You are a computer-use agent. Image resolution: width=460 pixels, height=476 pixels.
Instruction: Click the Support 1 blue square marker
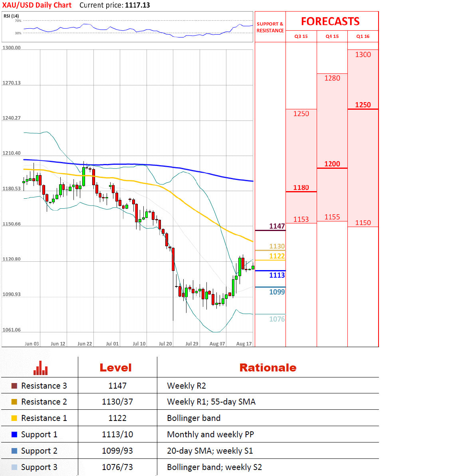(x=14, y=435)
